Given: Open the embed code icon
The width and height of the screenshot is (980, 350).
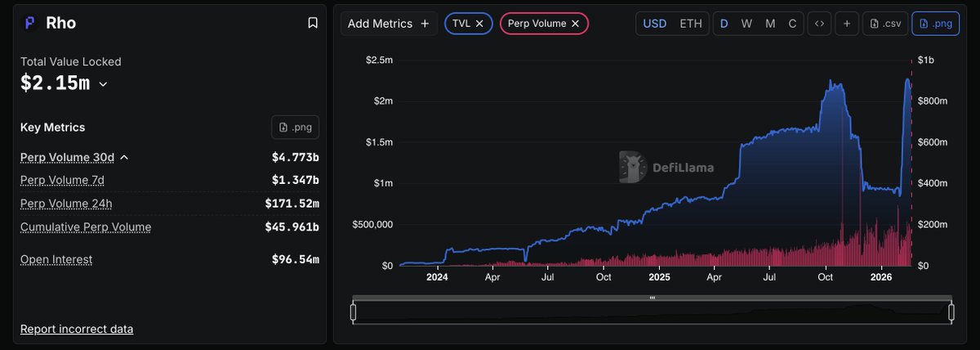Looking at the screenshot, I should point(819,24).
